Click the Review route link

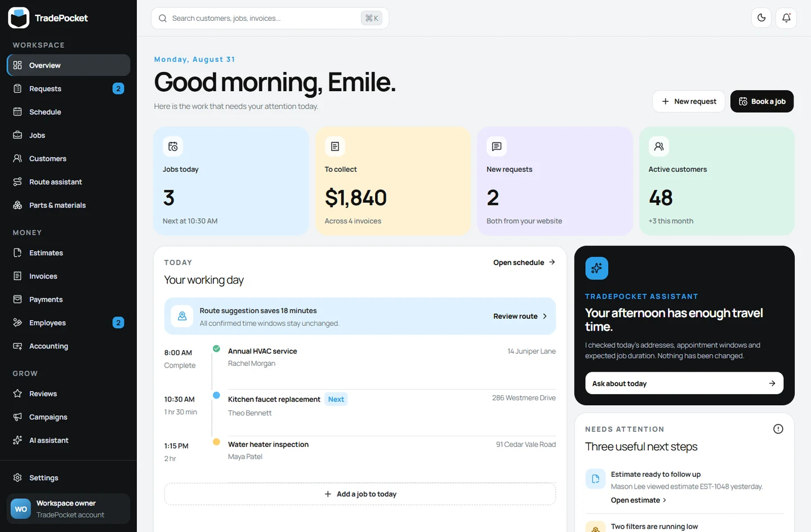coord(520,316)
